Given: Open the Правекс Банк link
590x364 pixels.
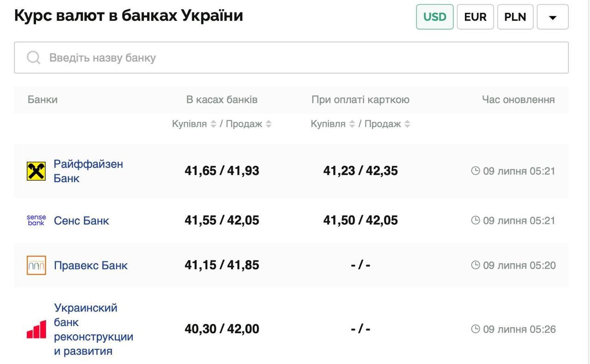Looking at the screenshot, I should coord(90,265).
